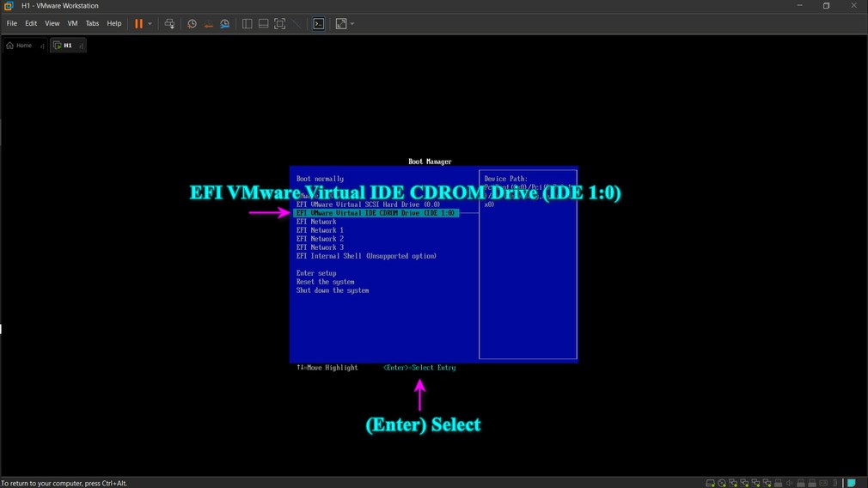Viewport: 868px width, 488px height.
Task: Click 'To return to your computer' status message
Action: pyautogui.click(x=64, y=483)
